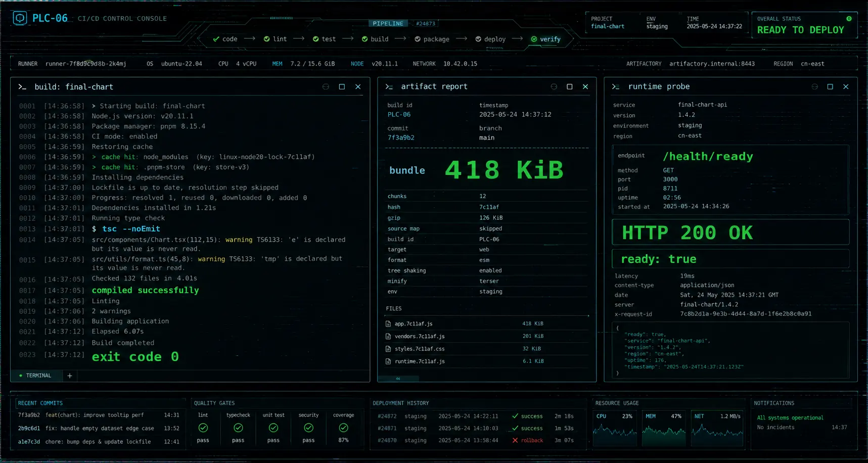Click the PLC-06 console logo icon
The width and height of the screenshot is (868, 463).
point(20,18)
